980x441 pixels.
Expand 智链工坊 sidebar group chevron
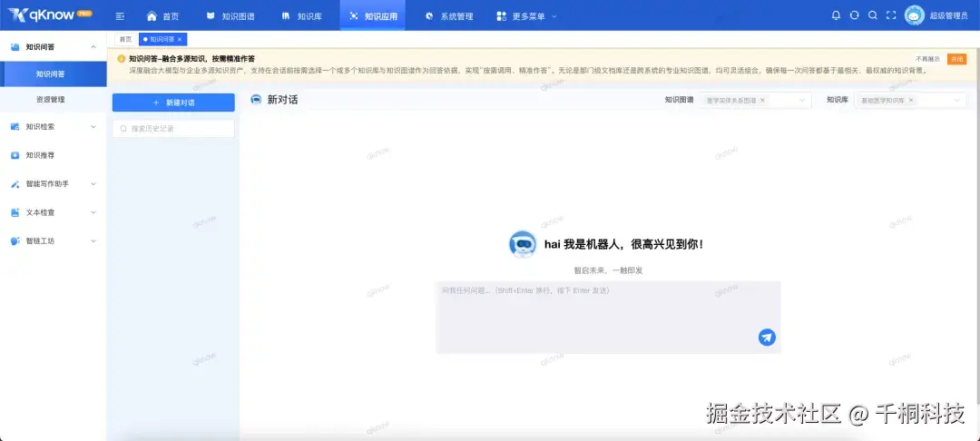93,241
